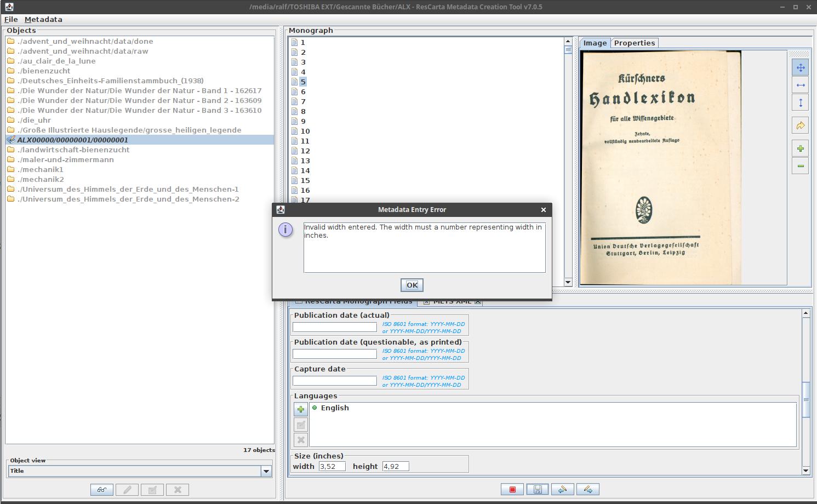Click down arrow of Monograph list scrollbar

click(x=568, y=282)
